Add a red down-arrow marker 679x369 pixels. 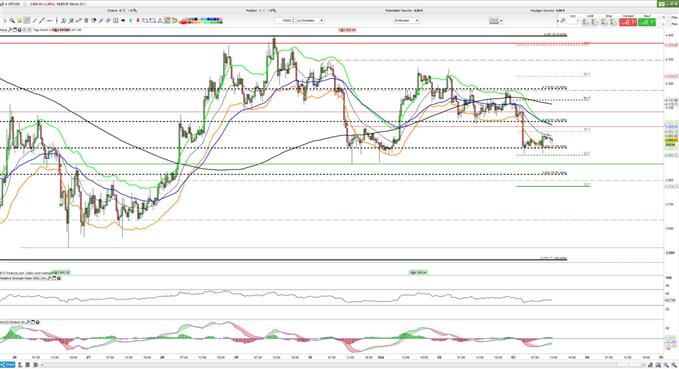tap(138, 20)
